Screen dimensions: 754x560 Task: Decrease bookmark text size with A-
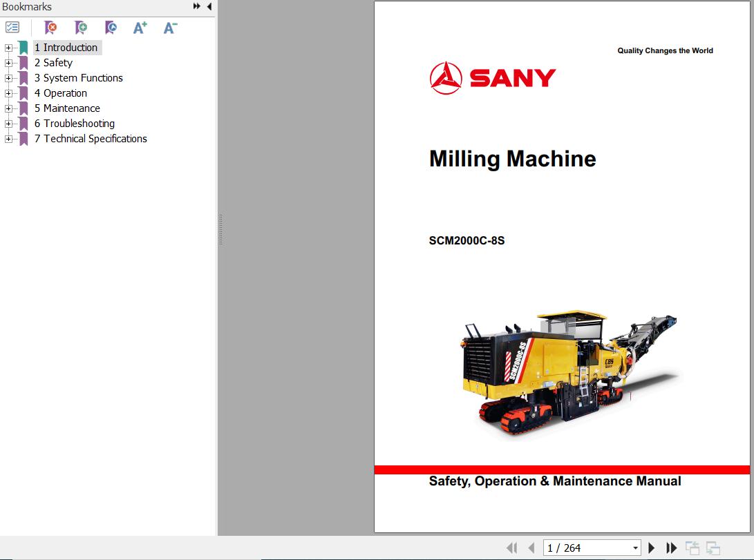(x=170, y=28)
